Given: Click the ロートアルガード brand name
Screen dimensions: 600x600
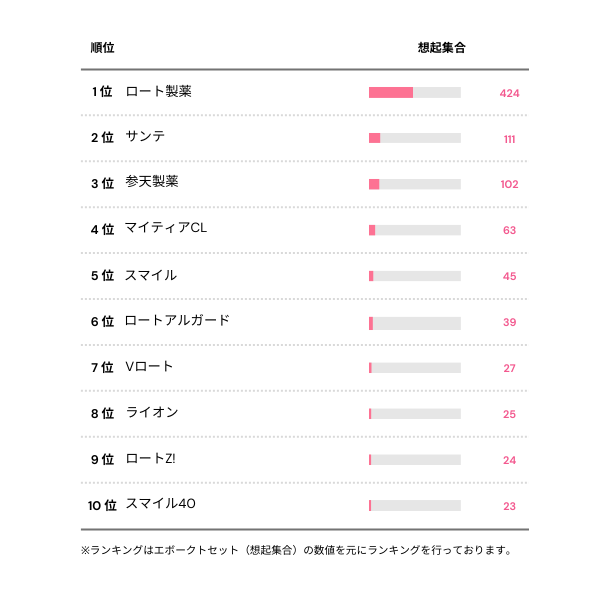Looking at the screenshot, I should (177, 321).
